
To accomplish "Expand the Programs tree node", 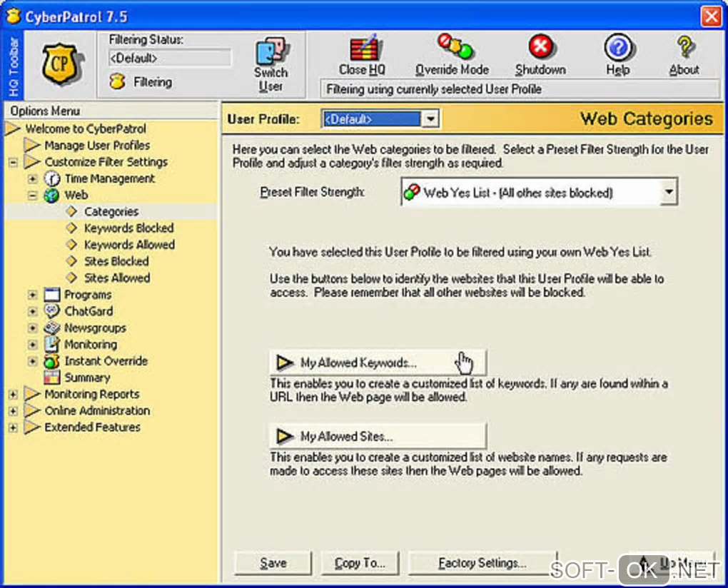I will coord(32,295).
